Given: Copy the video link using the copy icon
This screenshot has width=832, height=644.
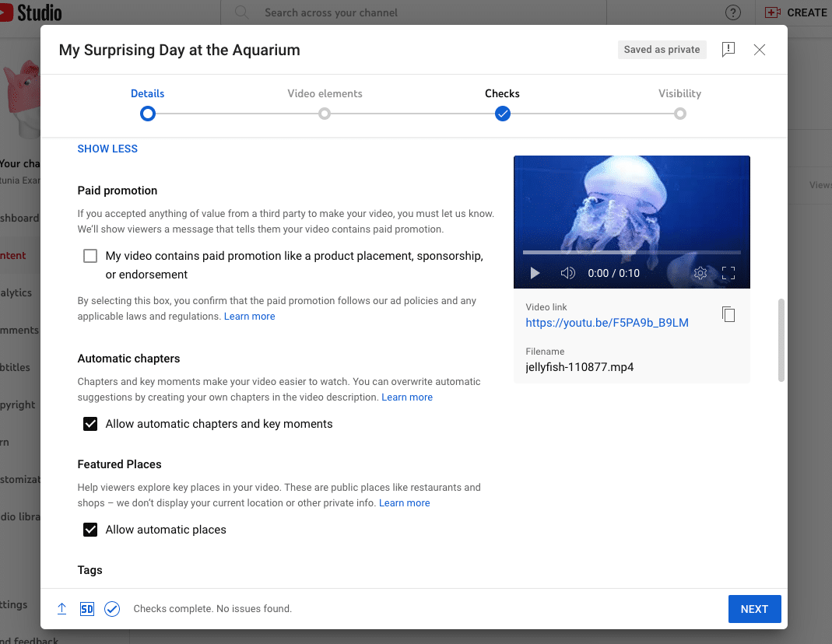Looking at the screenshot, I should (x=728, y=314).
